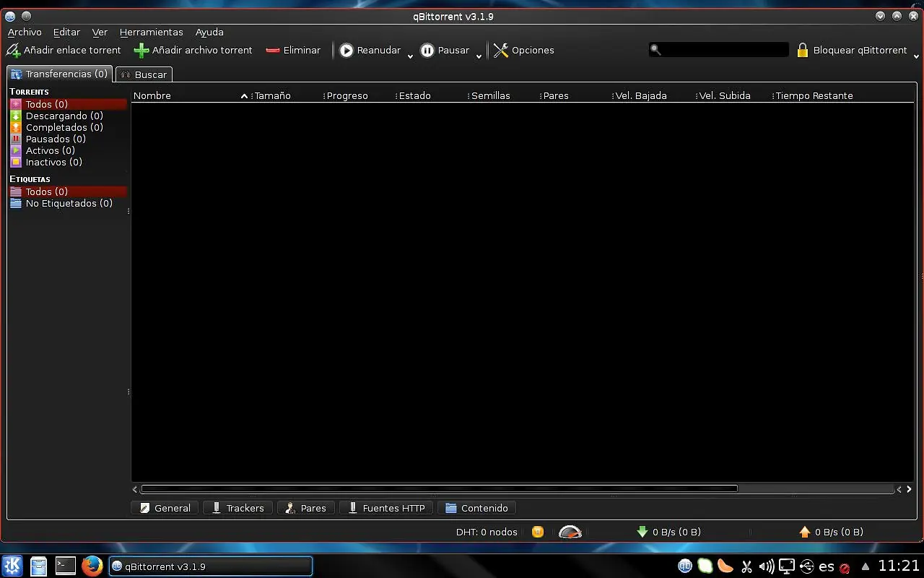Filter by Descargando (0)

68,116
